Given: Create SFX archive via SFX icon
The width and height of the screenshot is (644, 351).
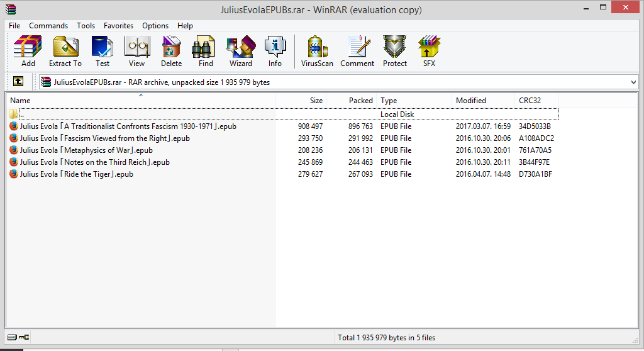Looking at the screenshot, I should coord(429,51).
